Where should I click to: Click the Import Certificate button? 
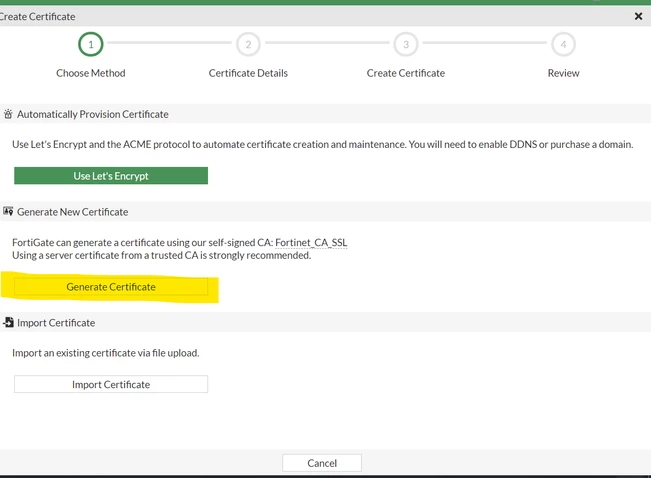pyautogui.click(x=111, y=384)
